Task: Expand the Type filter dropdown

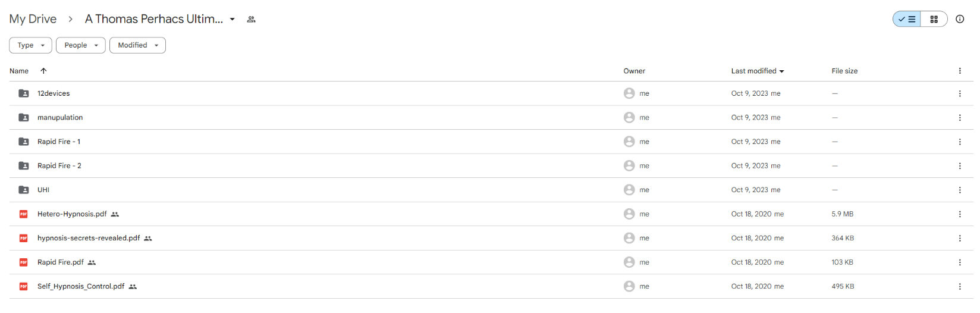Action: [30, 45]
